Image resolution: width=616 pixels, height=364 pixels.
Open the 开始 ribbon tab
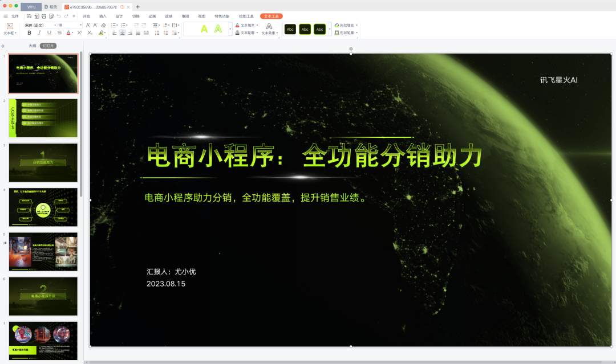point(87,16)
